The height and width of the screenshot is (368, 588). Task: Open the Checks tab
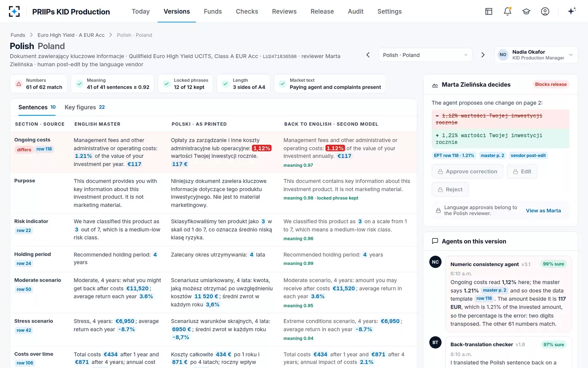click(247, 11)
